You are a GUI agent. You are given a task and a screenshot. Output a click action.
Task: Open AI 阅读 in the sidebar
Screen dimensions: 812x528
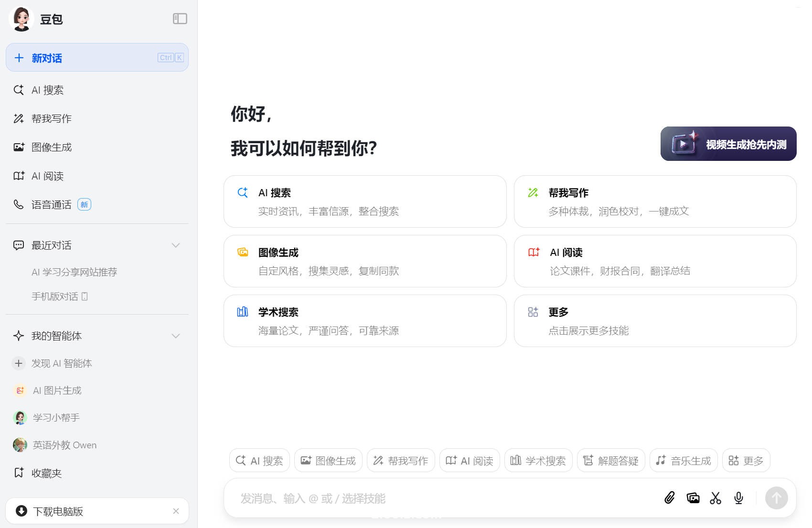click(97, 176)
